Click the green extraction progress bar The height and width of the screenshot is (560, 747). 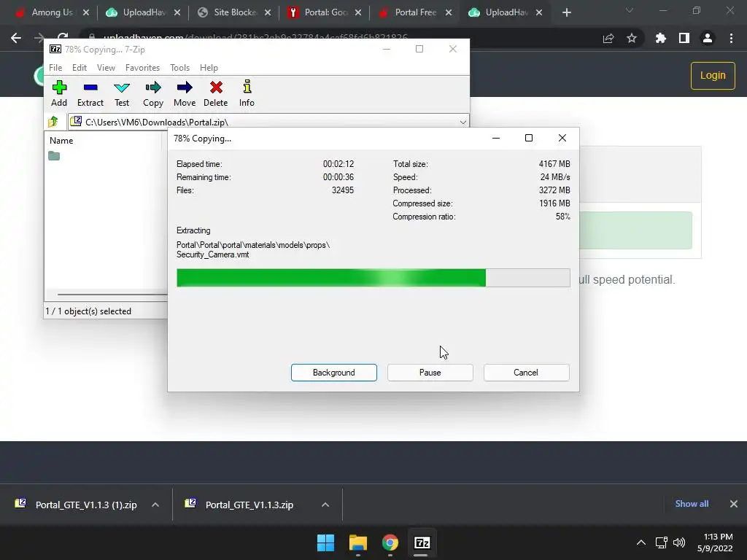click(373, 278)
